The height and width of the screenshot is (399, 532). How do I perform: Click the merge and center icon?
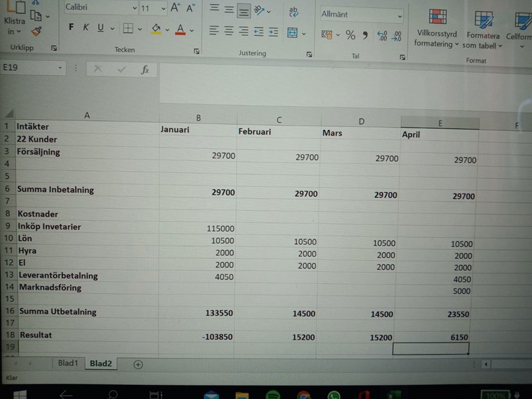pyautogui.click(x=292, y=33)
